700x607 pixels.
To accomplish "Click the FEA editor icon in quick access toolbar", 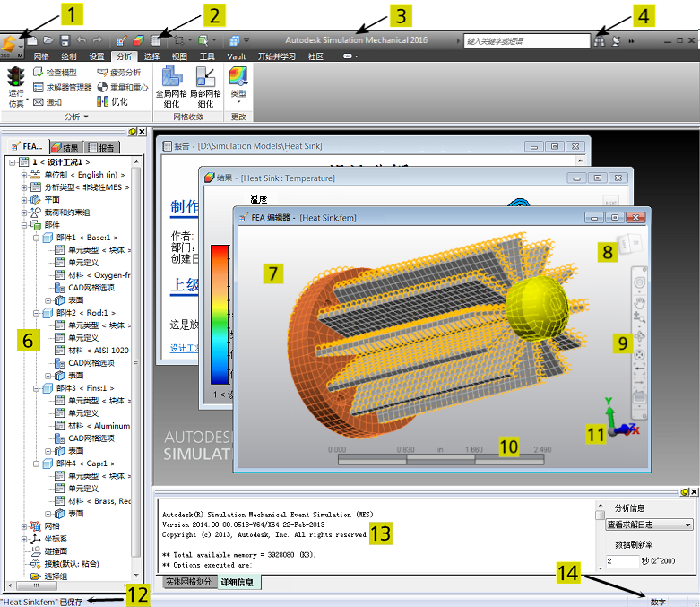I will (x=121, y=40).
